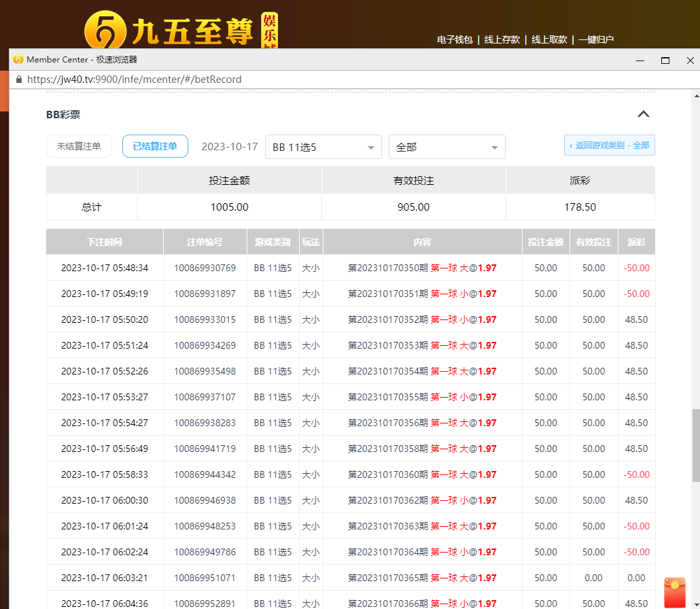Open the 全部 filter dropdown

[447, 147]
